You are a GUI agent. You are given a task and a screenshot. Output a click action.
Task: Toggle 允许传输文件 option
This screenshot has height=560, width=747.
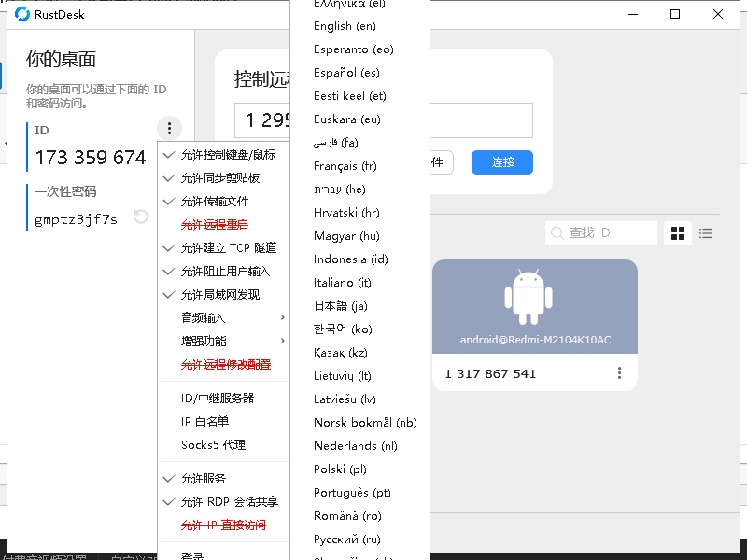pyautogui.click(x=224, y=202)
